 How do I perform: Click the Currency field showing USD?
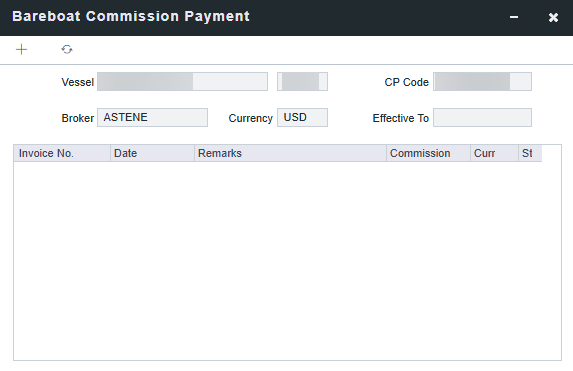click(302, 117)
